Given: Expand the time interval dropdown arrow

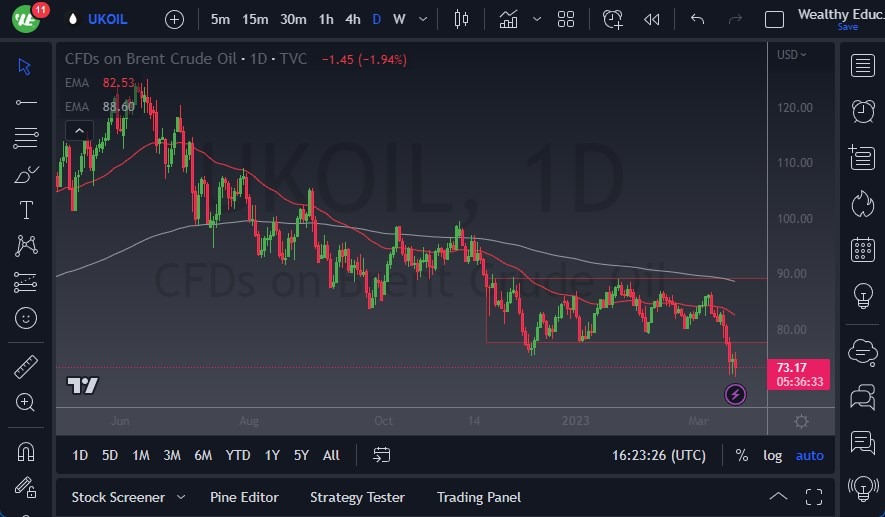Looking at the screenshot, I should [x=424, y=19].
